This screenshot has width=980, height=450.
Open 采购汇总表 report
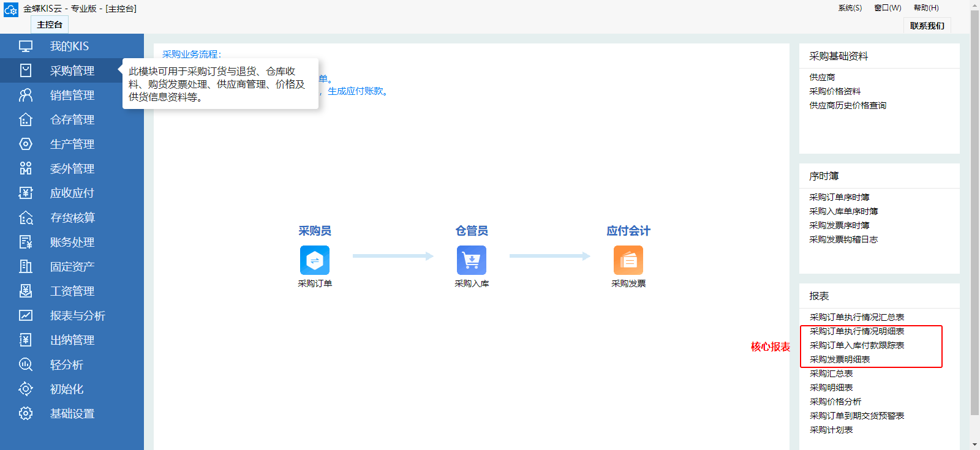831,373
